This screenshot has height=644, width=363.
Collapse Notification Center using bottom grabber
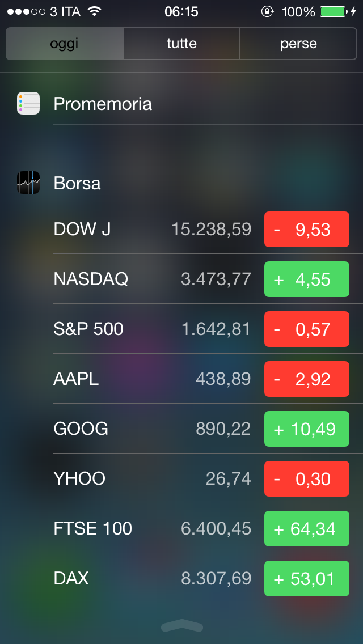181,625
